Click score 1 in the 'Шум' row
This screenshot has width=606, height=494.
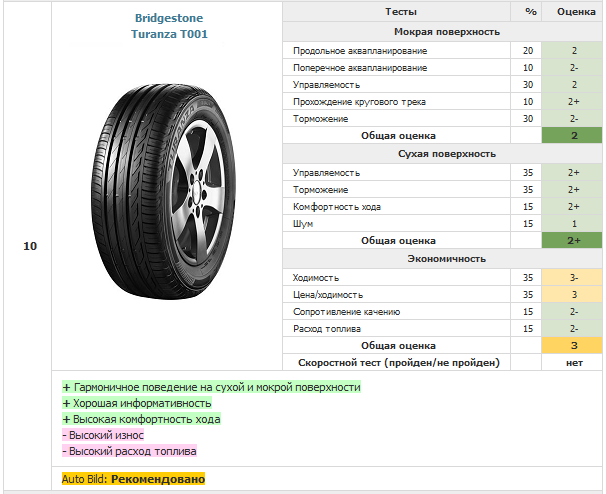tap(574, 224)
